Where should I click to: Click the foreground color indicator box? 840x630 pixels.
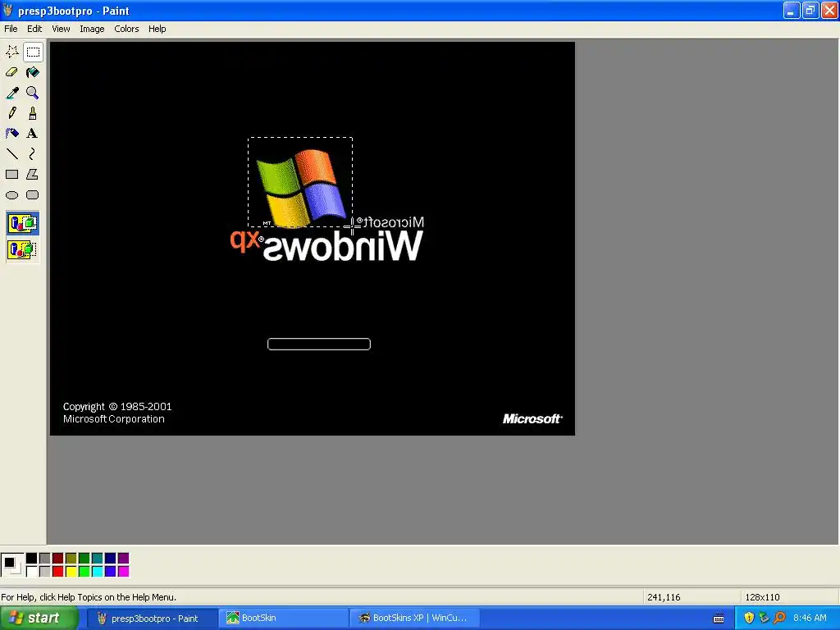pyautogui.click(x=9, y=563)
